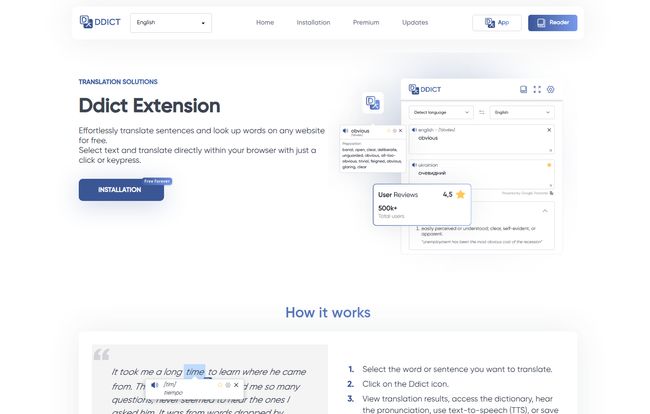Open the Updates nav link
The height and width of the screenshot is (414, 650).
[415, 22]
